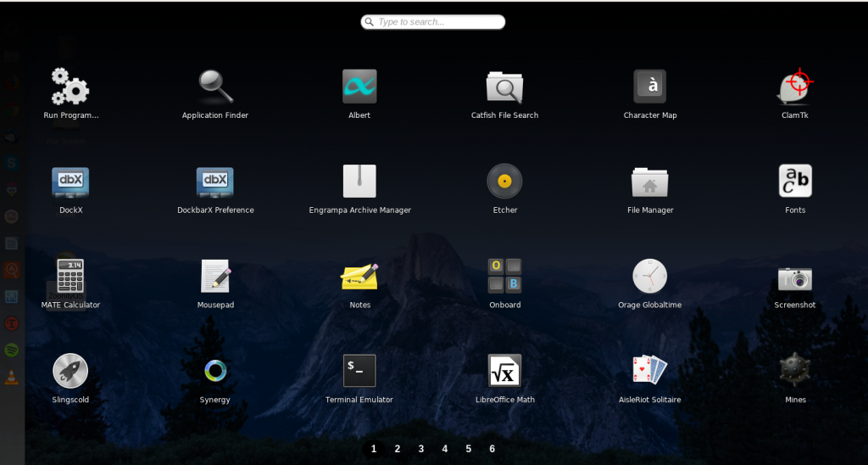This screenshot has height=465, width=868.
Task: Show page 5 of apps
Action: [468, 449]
